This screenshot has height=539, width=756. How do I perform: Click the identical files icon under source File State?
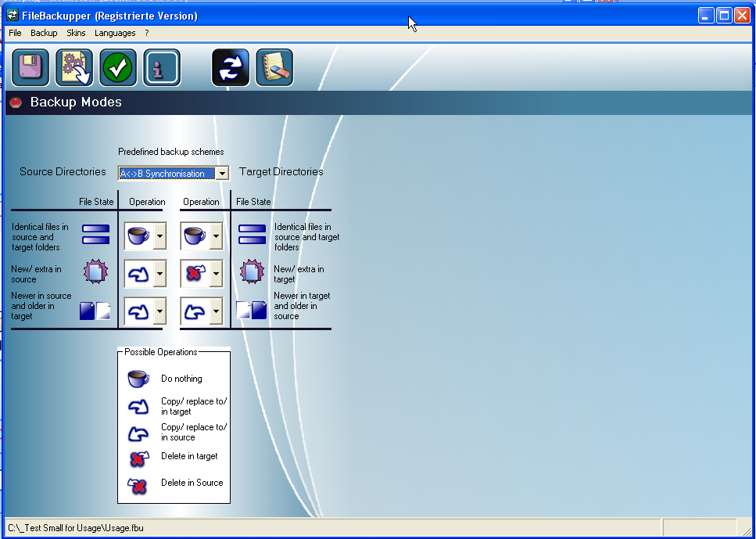point(95,235)
